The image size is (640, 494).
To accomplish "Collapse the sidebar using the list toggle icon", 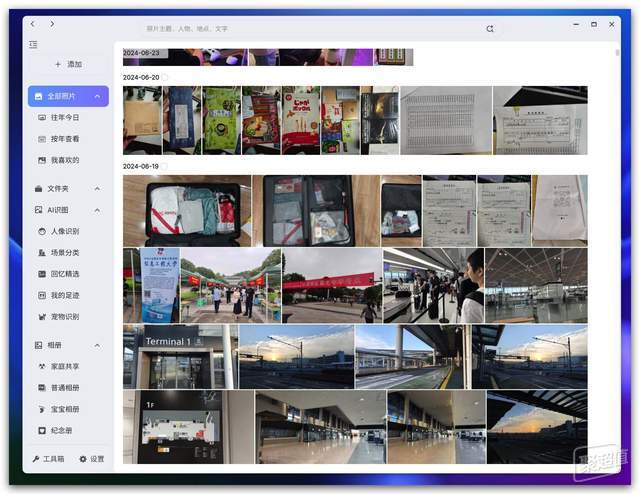I will (33, 45).
